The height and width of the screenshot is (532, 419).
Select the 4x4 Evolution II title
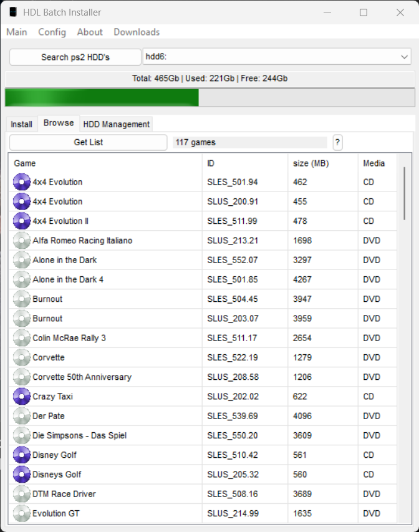coord(60,221)
